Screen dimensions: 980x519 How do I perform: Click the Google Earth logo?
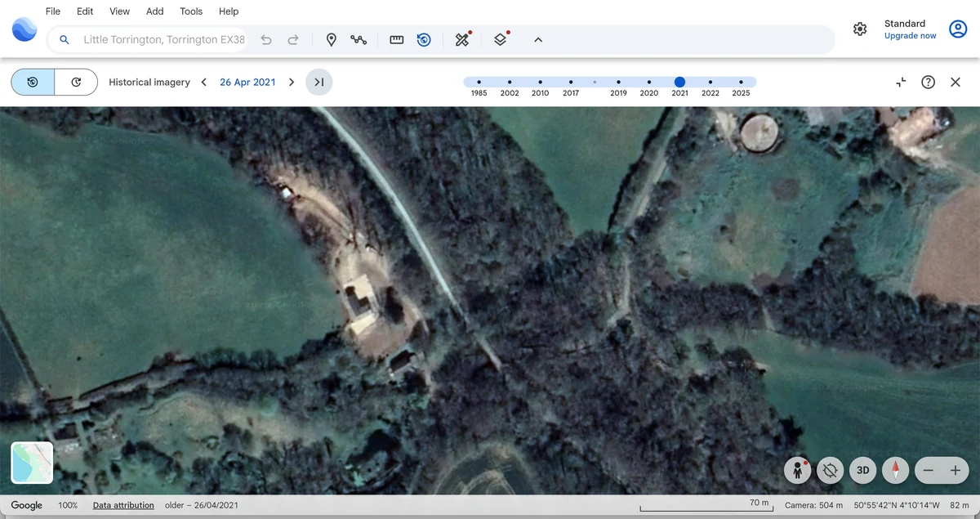[x=24, y=29]
